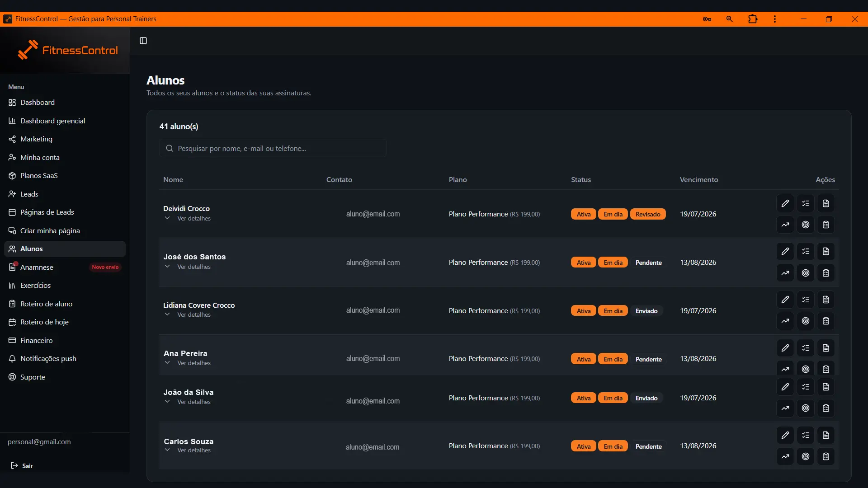Click the target icon in José dos Santos row

coord(806,273)
